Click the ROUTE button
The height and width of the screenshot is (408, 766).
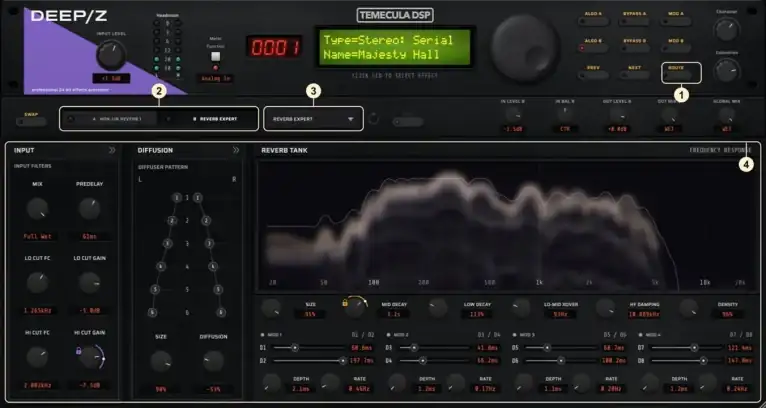point(678,75)
